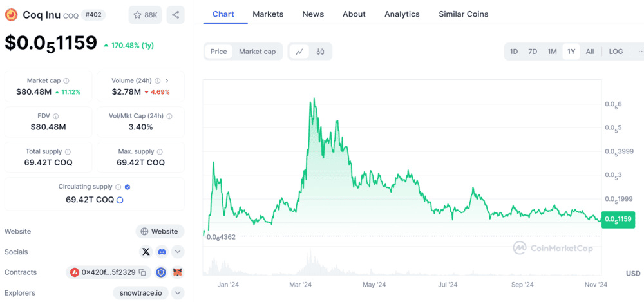644x302 pixels.
Task: Set chart range to 1Y
Action: (x=571, y=52)
